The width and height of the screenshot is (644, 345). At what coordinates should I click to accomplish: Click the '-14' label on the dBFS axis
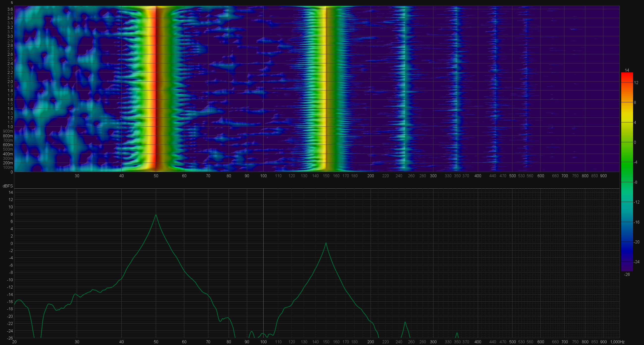pyautogui.click(x=10, y=294)
